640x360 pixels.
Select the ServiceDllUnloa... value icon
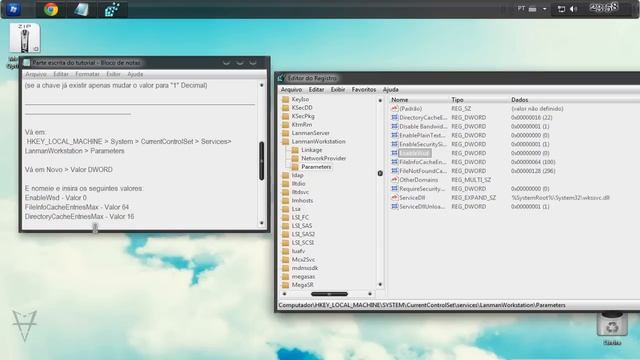[395, 207]
